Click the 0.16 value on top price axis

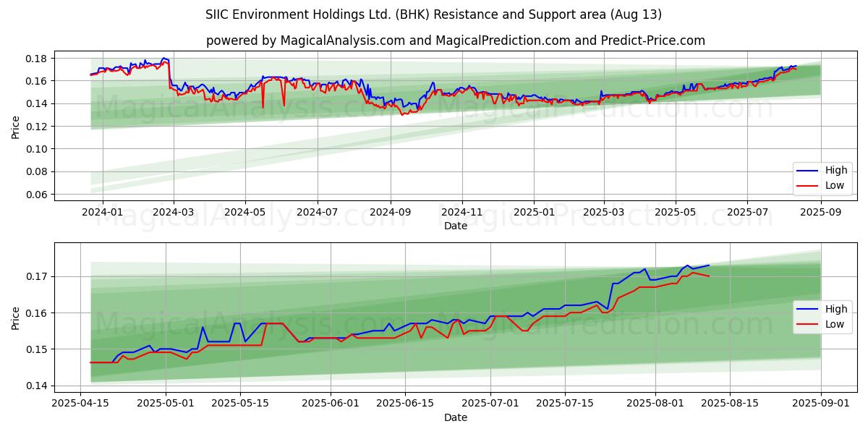(37, 81)
